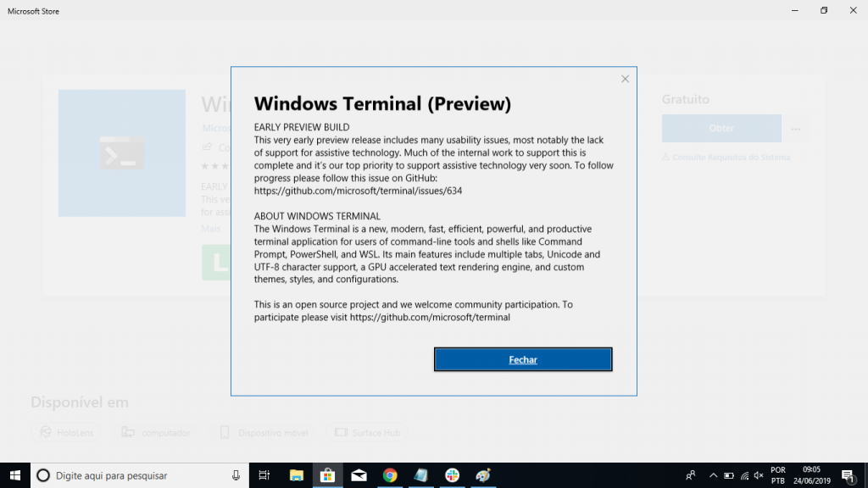Focus the "Digite aqui para pesquisar" search box
Image resolution: width=868 pixels, height=488 pixels.
point(140,475)
